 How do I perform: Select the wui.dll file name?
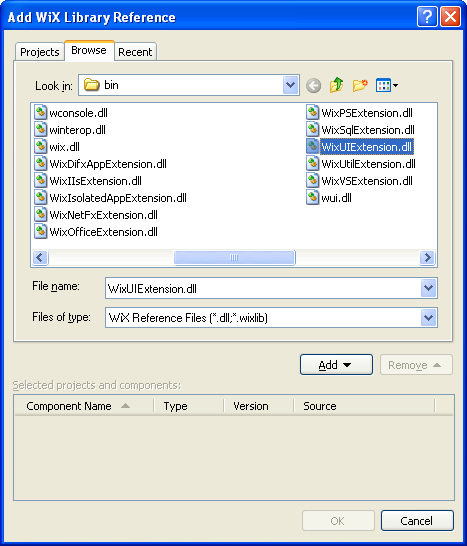[x=336, y=198]
